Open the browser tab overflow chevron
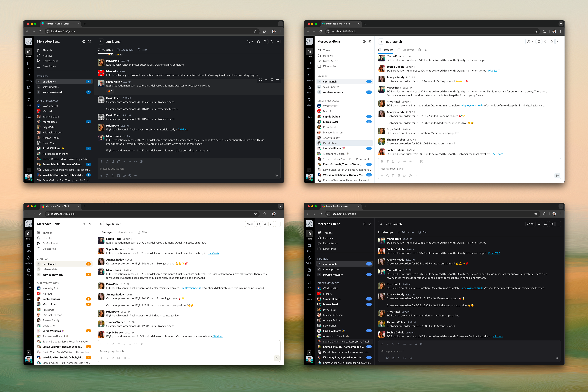 pyautogui.click(x=280, y=24)
